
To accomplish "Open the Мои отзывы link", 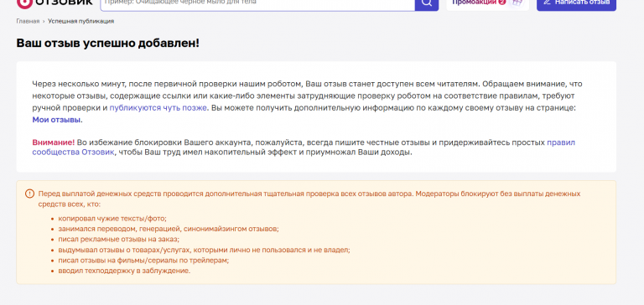I will [57, 120].
